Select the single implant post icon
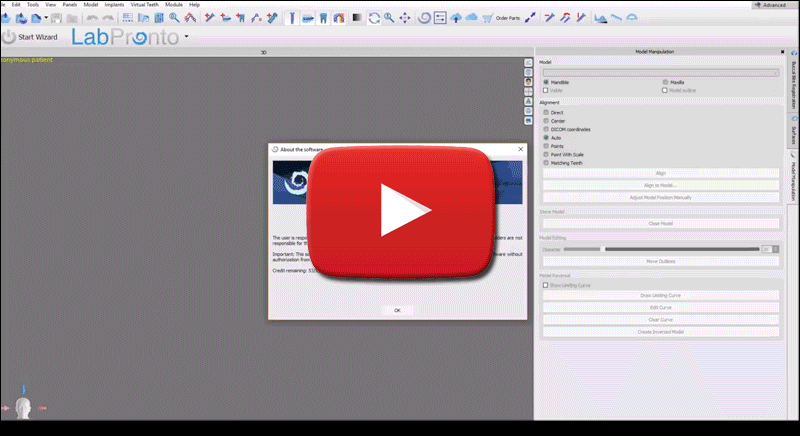Image resolution: width=800 pixels, height=436 pixels. (x=292, y=18)
